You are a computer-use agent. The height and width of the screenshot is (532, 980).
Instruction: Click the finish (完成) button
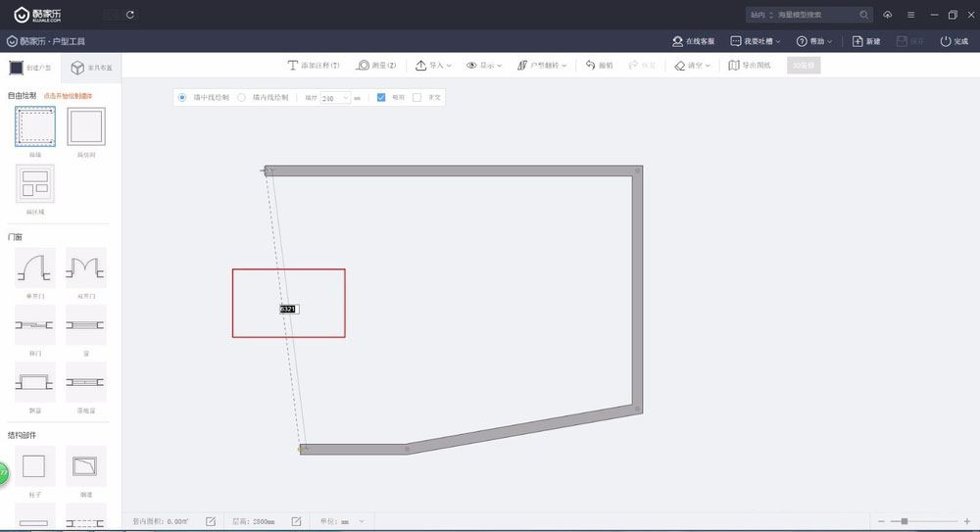pyautogui.click(x=954, y=41)
